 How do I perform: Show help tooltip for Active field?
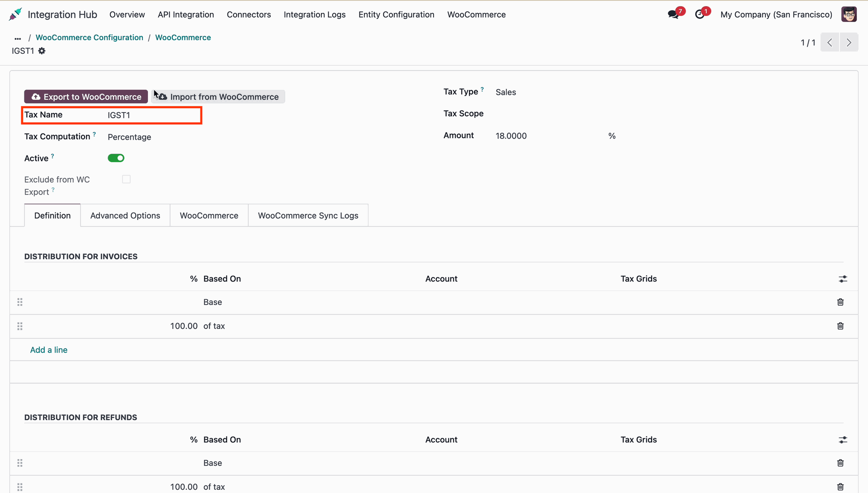(52, 156)
